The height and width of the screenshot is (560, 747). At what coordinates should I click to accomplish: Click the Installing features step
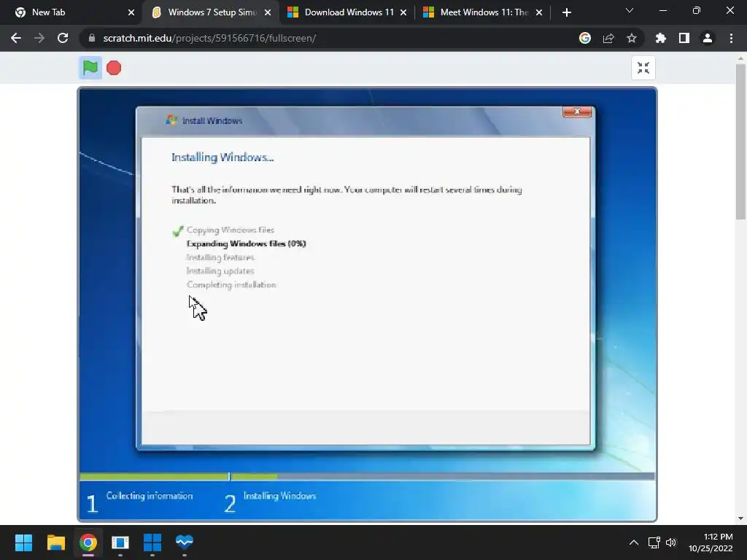220,257
